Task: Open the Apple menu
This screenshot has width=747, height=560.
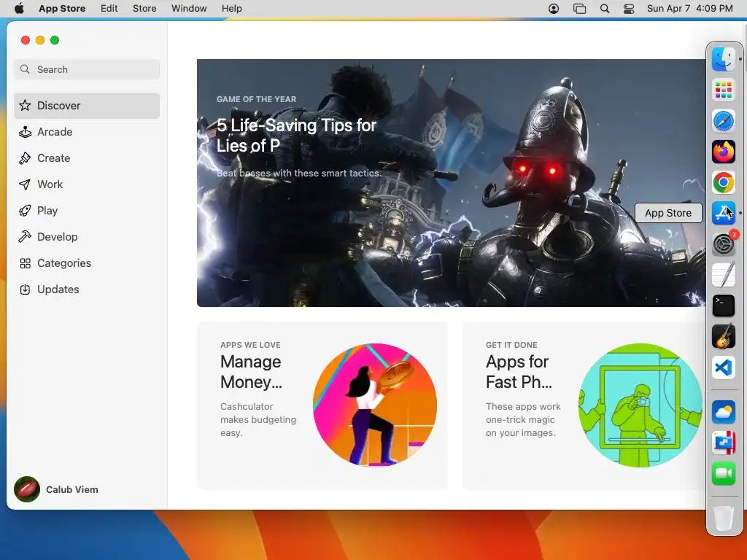Action: click(19, 9)
